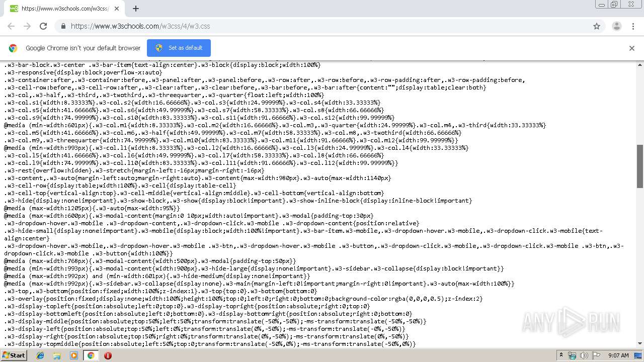The width and height of the screenshot is (644, 362).
Task: Go forward to the next page
Action: click(27, 26)
